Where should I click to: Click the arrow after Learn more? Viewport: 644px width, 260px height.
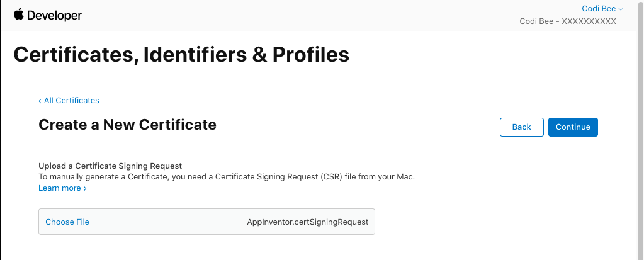tap(85, 188)
